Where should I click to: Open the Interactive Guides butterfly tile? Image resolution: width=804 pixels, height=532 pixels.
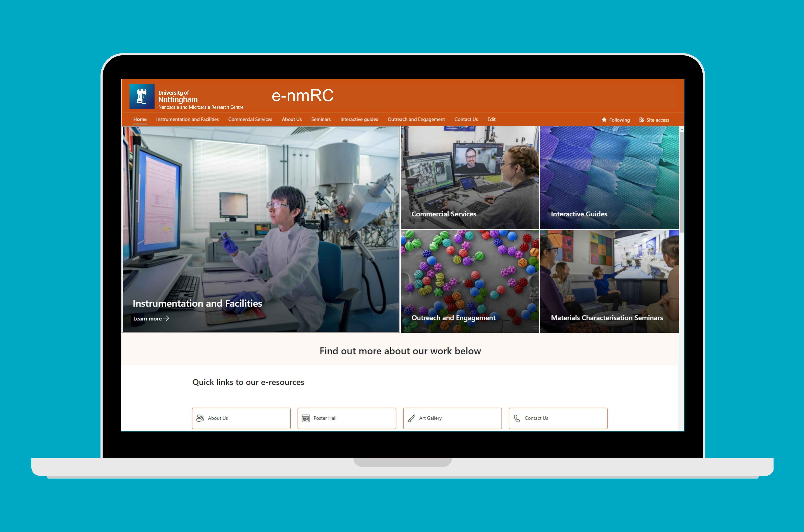(609, 177)
